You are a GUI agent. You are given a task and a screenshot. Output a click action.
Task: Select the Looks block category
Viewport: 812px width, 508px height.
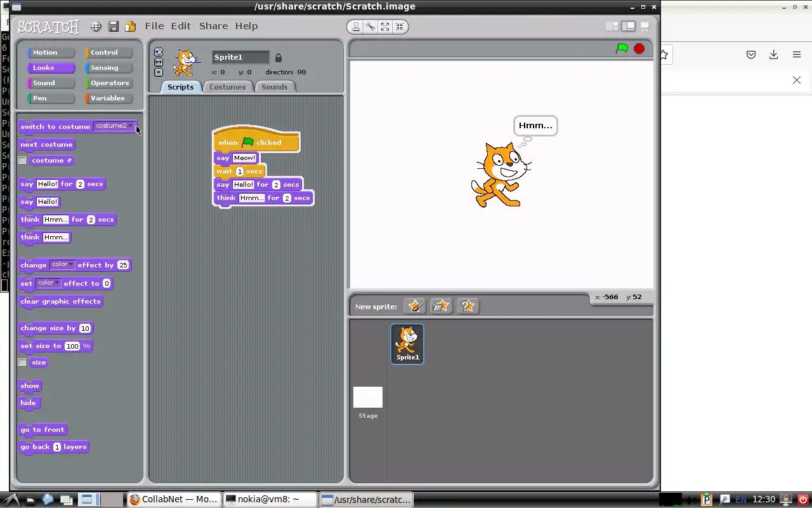pos(51,68)
